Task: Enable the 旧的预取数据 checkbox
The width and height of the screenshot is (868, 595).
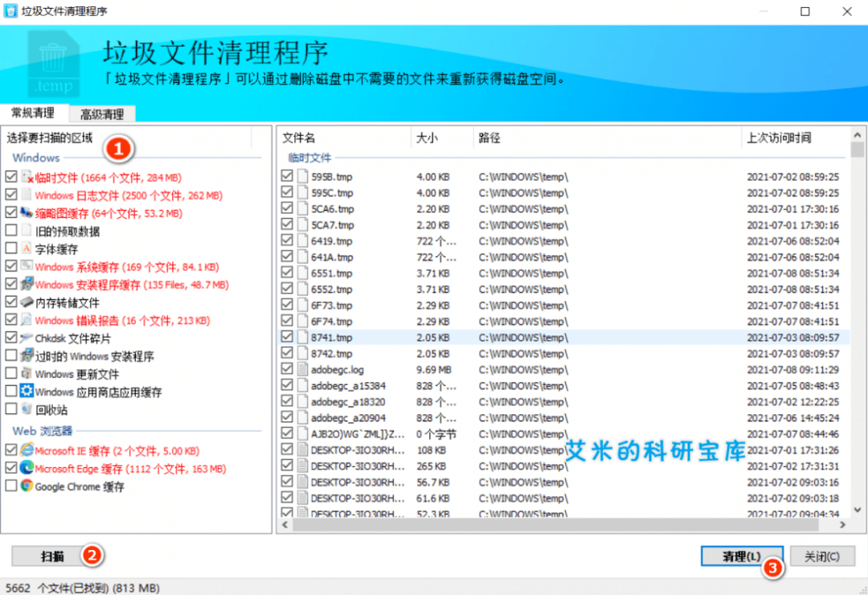Action: (x=10, y=232)
